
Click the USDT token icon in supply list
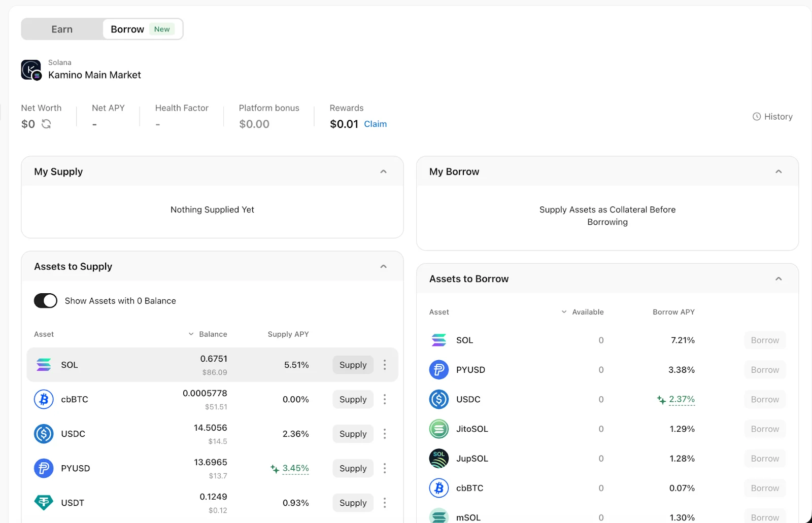(x=44, y=503)
